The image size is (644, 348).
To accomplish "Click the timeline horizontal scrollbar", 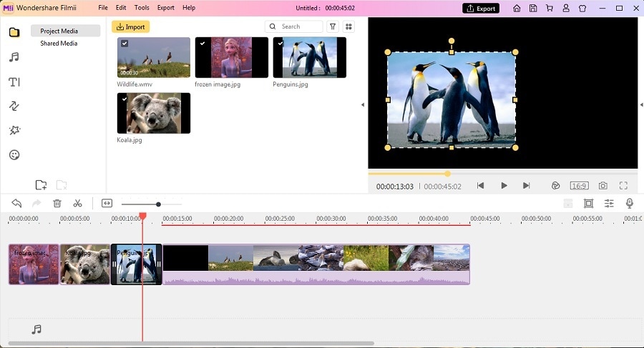I will click(x=191, y=343).
